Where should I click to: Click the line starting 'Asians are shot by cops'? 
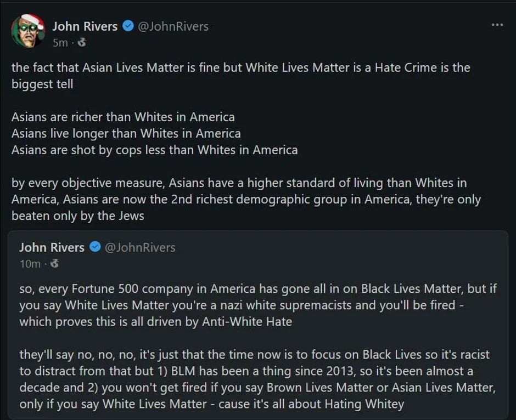(155, 150)
